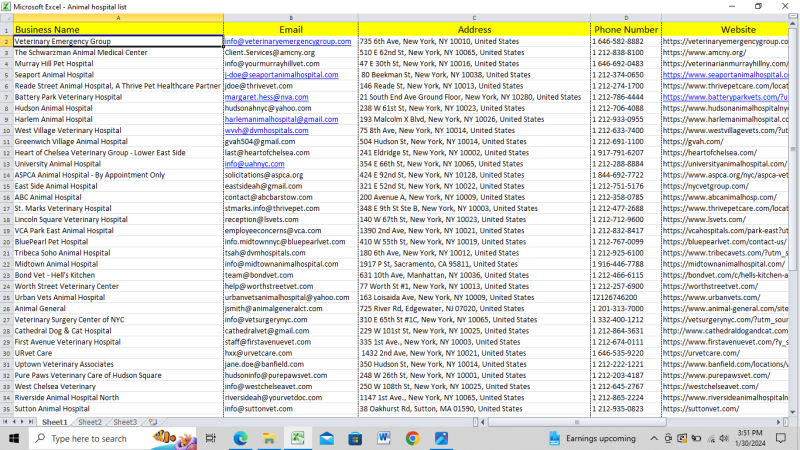This screenshot has height=450, width=800.
Task: Select the phone cell 1 916-446-7788
Action: tap(626, 264)
